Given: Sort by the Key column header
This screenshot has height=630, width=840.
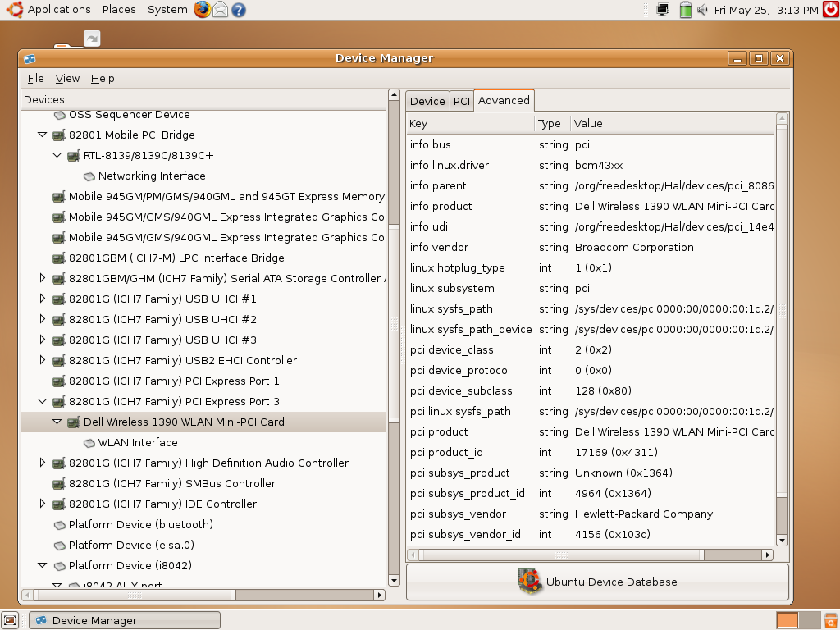Looking at the screenshot, I should 470,124.
